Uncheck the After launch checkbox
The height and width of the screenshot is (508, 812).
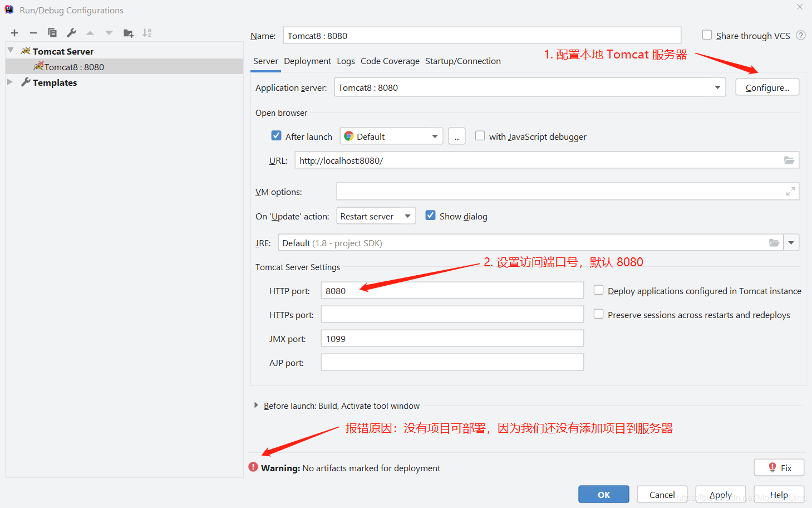276,136
